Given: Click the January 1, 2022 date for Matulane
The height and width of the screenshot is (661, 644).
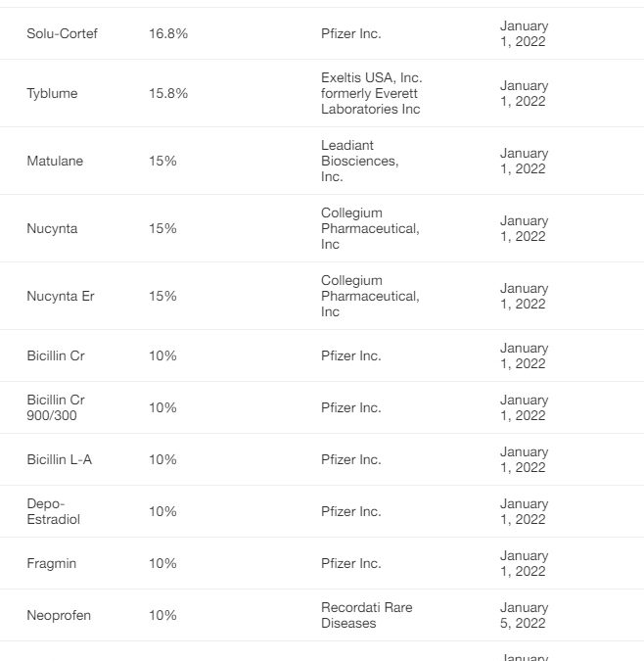Looking at the screenshot, I should 524,162.
